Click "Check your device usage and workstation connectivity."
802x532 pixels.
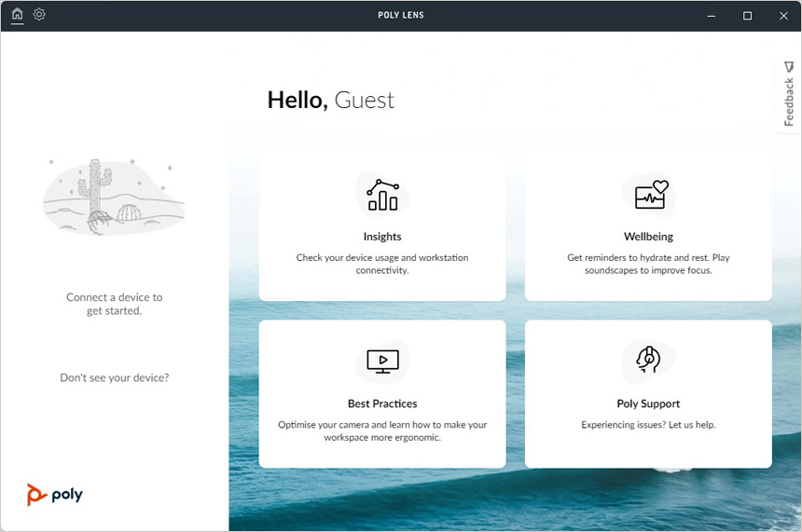[x=382, y=264]
